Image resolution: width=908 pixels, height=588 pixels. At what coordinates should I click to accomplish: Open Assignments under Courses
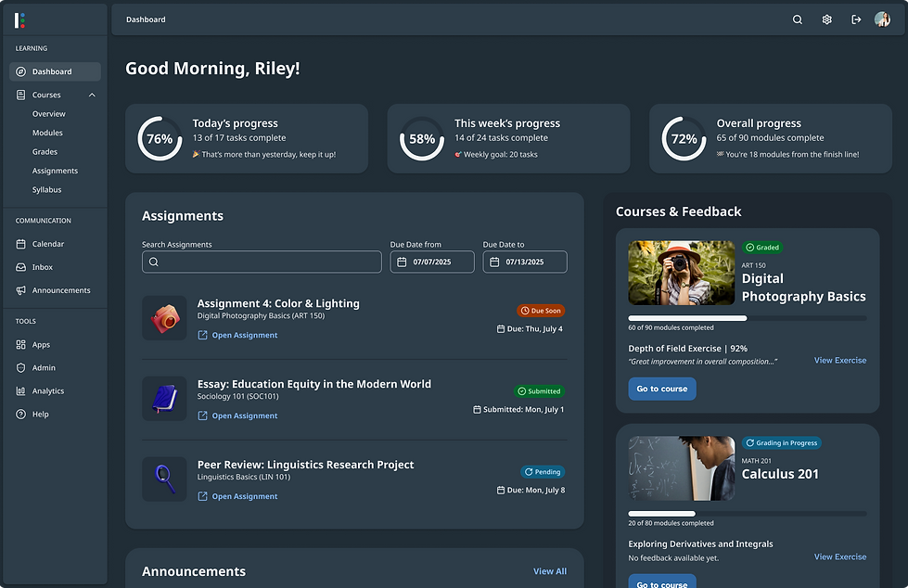pos(55,171)
